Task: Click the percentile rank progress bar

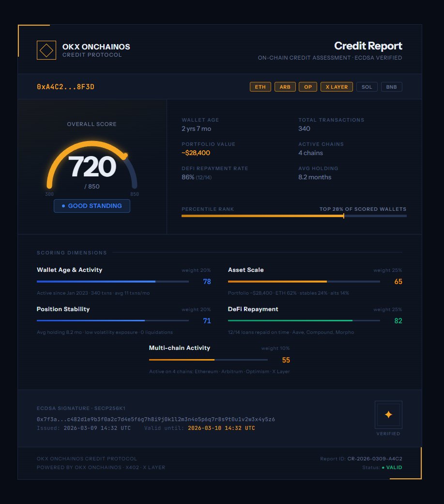Action: [294, 216]
